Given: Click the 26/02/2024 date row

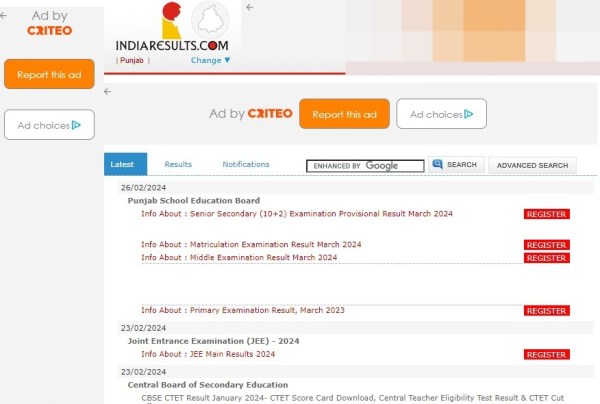Looking at the screenshot, I should (355, 187).
